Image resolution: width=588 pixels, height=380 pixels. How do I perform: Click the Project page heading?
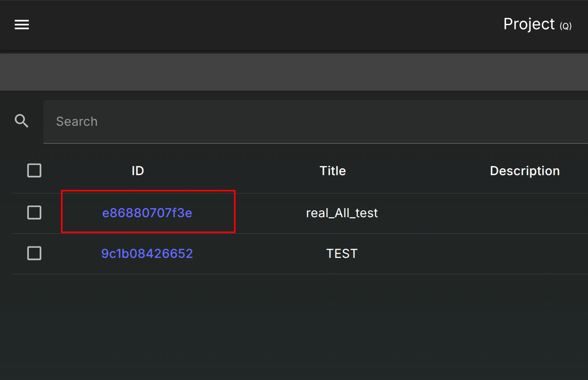[x=529, y=24]
